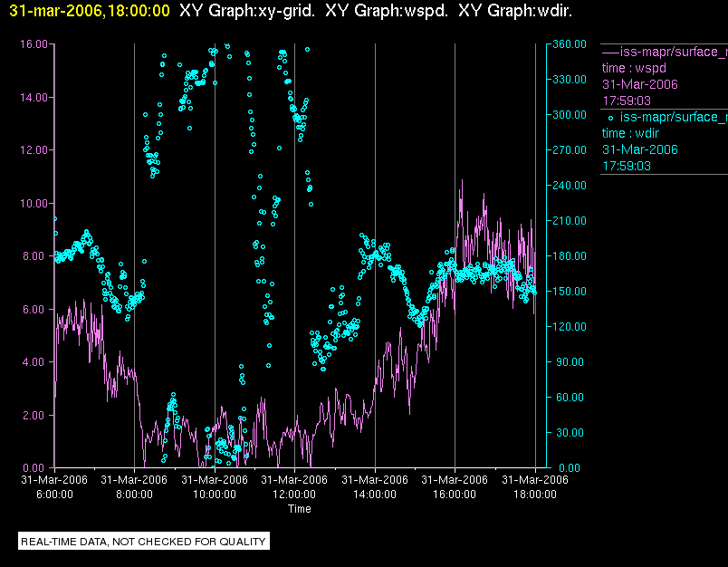Select the XY Graph:wspd. title label
This screenshot has width=728, height=567.
[x=387, y=11]
